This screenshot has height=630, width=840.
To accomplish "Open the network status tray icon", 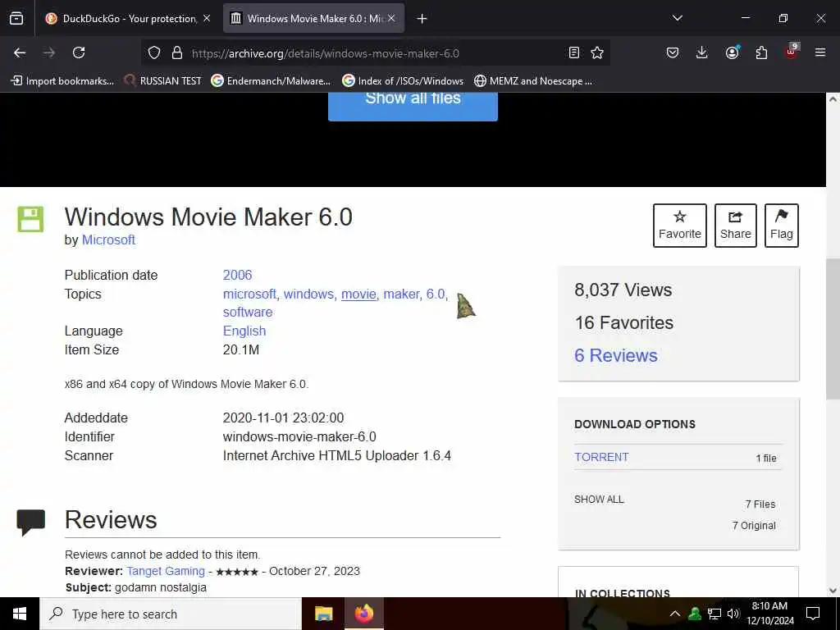I will tap(714, 614).
